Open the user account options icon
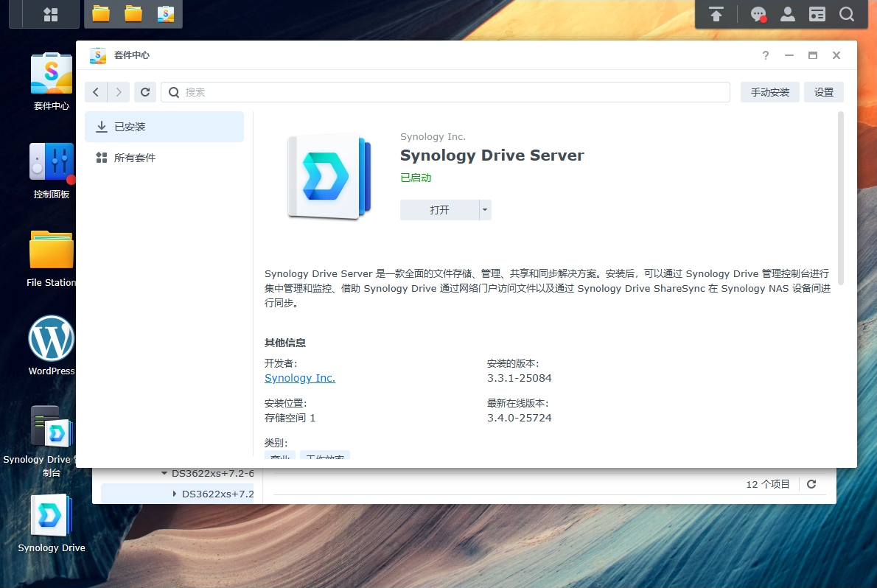The height and width of the screenshot is (588, 877). point(788,14)
